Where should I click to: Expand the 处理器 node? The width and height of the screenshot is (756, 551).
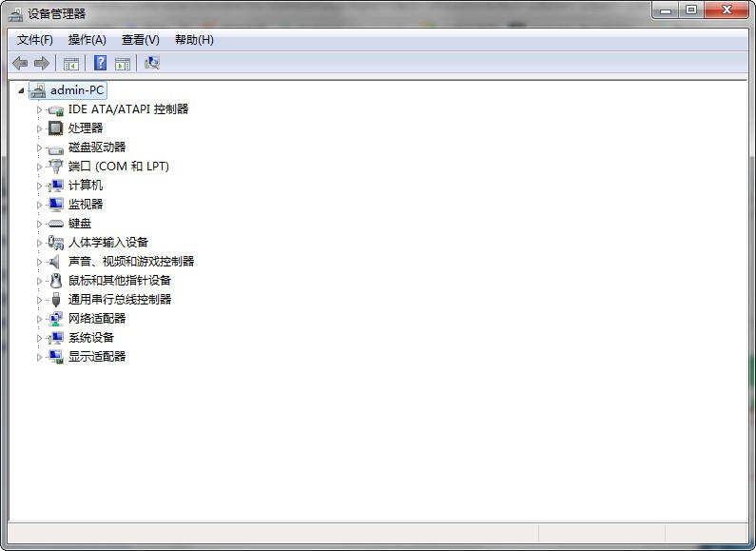tap(39, 128)
